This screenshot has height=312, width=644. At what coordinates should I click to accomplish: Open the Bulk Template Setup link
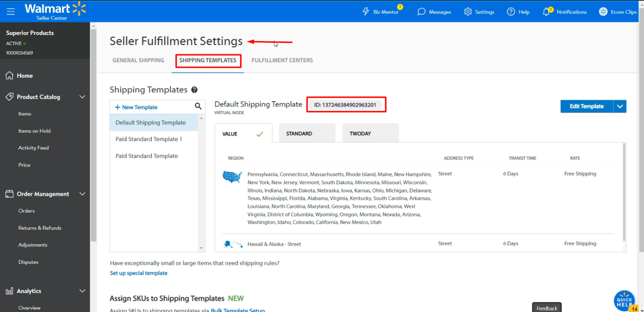point(238,310)
